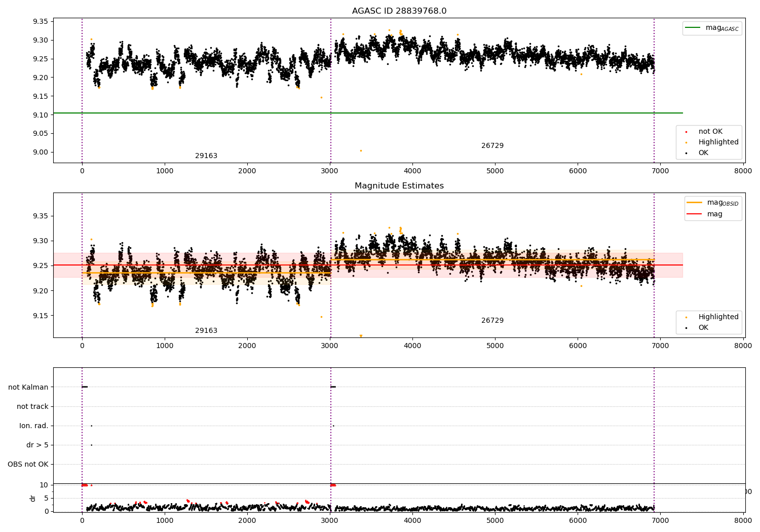Click the 'dr > 5' axis label
Viewport: 760px width, 532px height.
pyautogui.click(x=37, y=445)
